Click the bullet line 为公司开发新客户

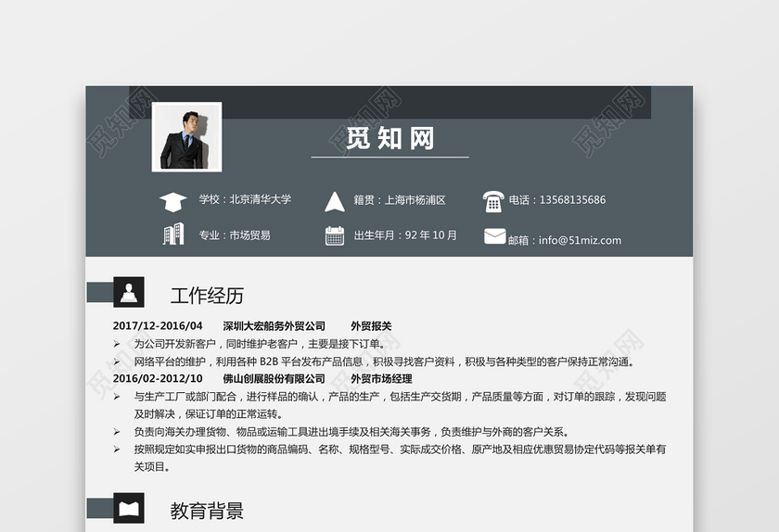point(260,344)
